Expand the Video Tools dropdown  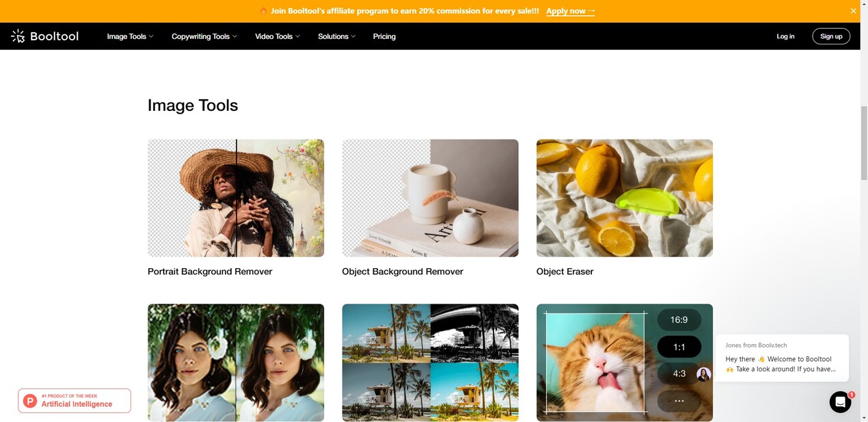pyautogui.click(x=277, y=36)
